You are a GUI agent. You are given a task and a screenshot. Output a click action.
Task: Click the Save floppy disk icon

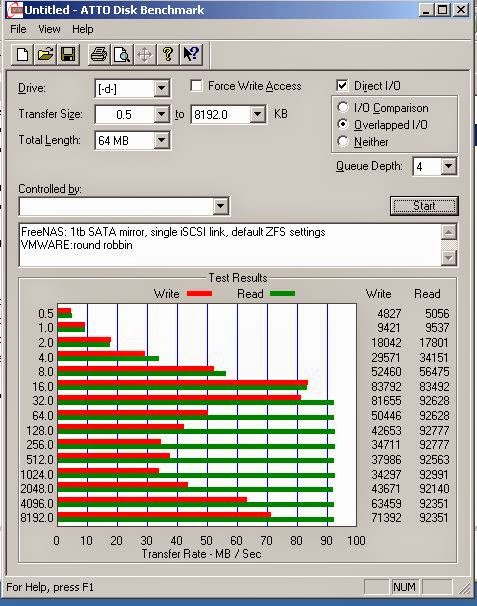tap(68, 54)
